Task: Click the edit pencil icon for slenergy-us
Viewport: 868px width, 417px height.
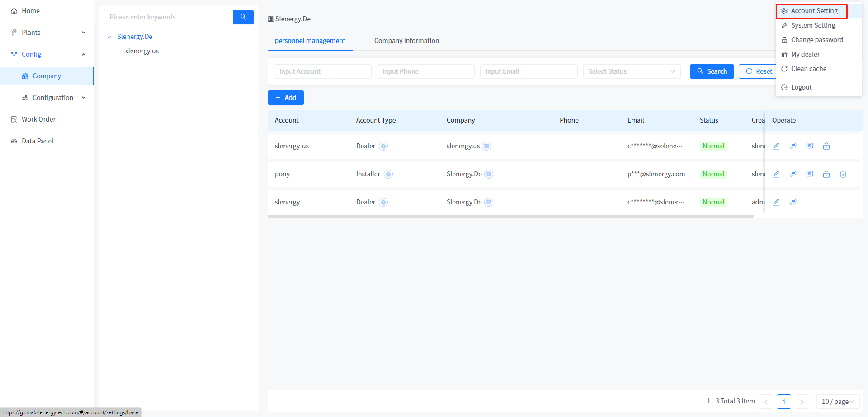Action: [x=776, y=146]
